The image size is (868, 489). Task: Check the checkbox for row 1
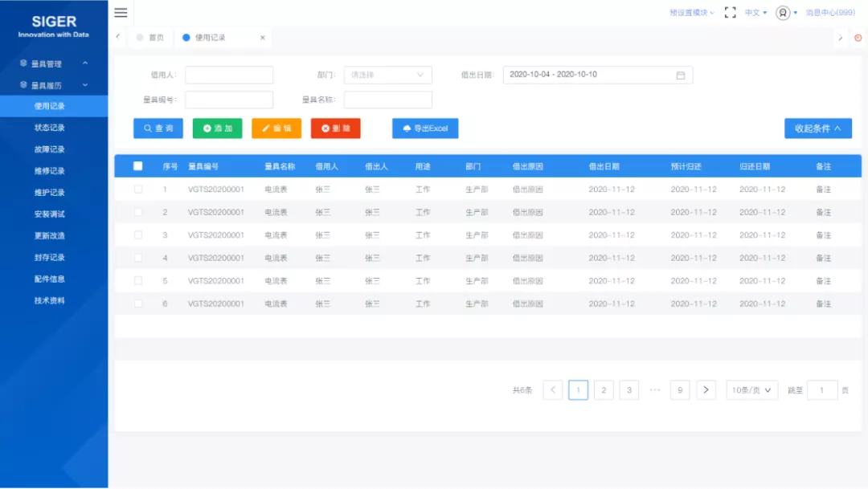(138, 189)
